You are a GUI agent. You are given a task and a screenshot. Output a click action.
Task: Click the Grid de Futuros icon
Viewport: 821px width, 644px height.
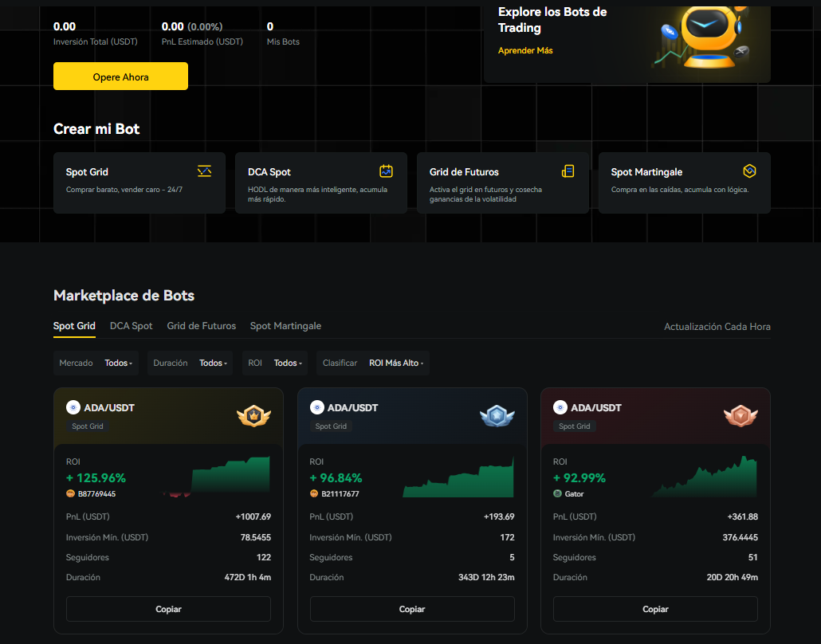568,171
